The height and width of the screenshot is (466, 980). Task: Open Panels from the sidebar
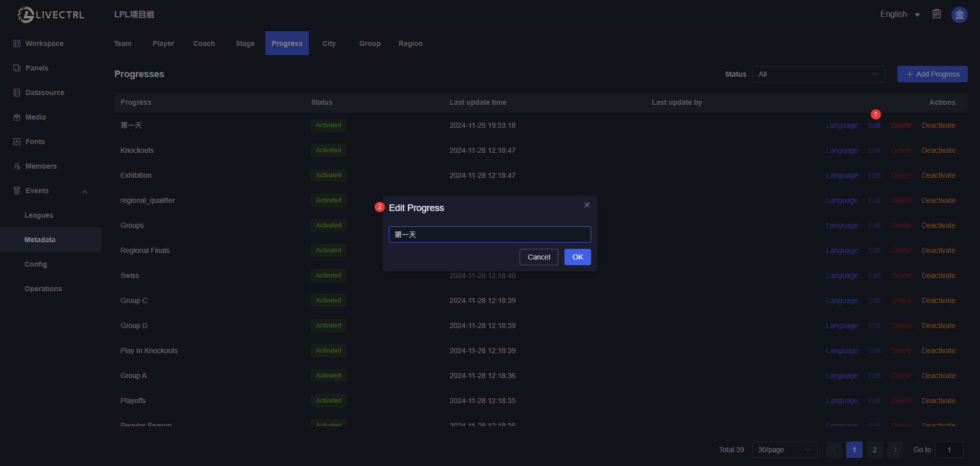[x=37, y=68]
